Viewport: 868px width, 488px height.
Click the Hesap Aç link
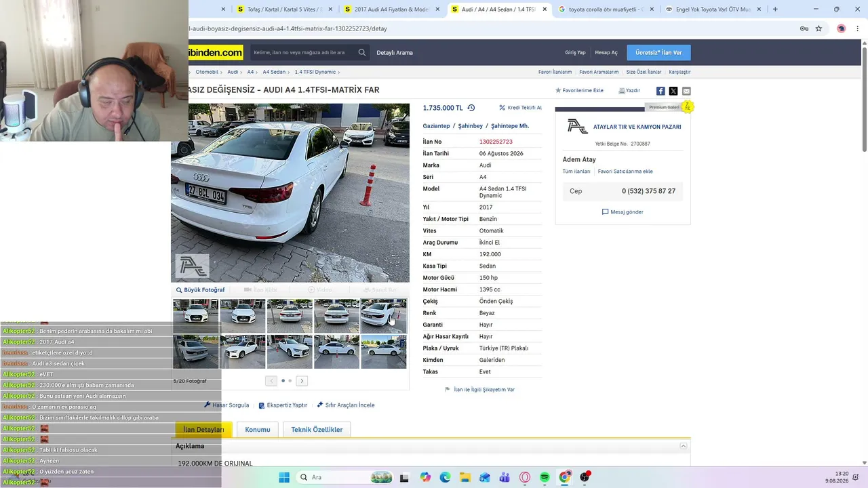click(x=606, y=53)
